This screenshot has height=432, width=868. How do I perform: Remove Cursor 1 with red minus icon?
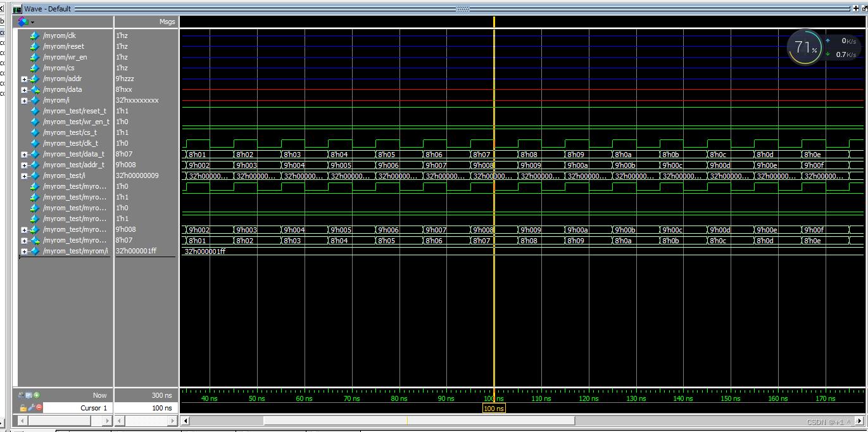pyautogui.click(x=39, y=407)
